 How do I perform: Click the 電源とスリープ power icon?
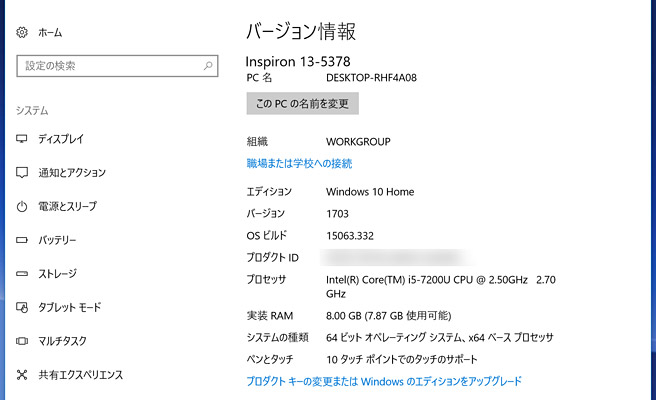[x=22, y=206]
